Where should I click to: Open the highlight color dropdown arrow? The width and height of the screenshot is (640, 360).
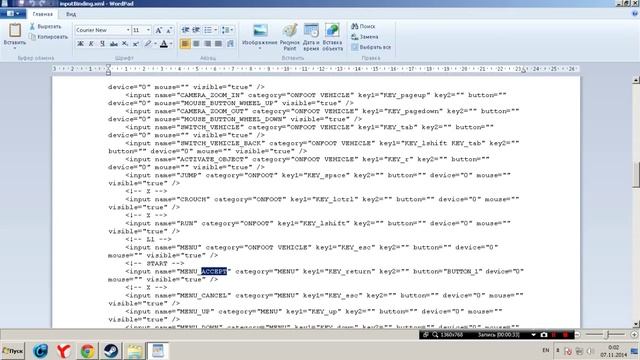tap(156, 44)
